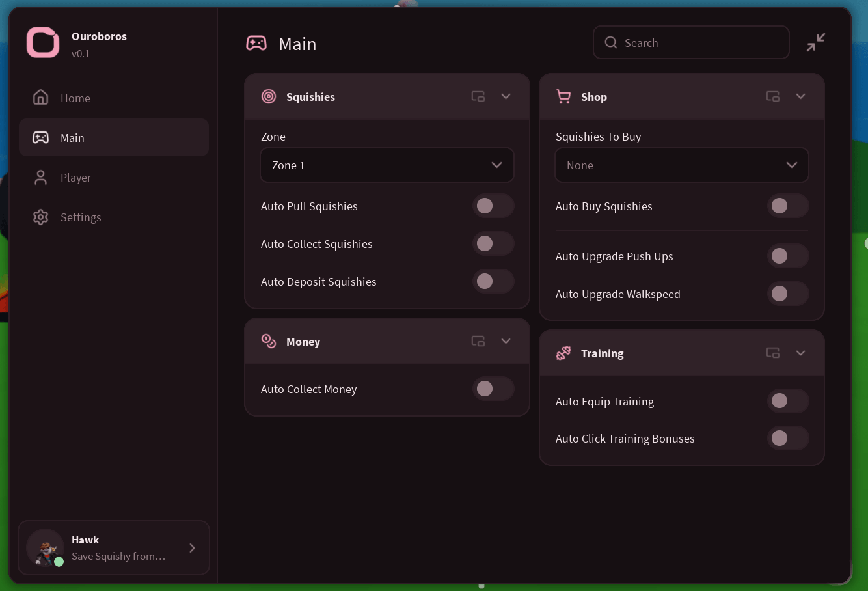Enable Auto Pull Squishies
This screenshot has width=868, height=591.
493,206
